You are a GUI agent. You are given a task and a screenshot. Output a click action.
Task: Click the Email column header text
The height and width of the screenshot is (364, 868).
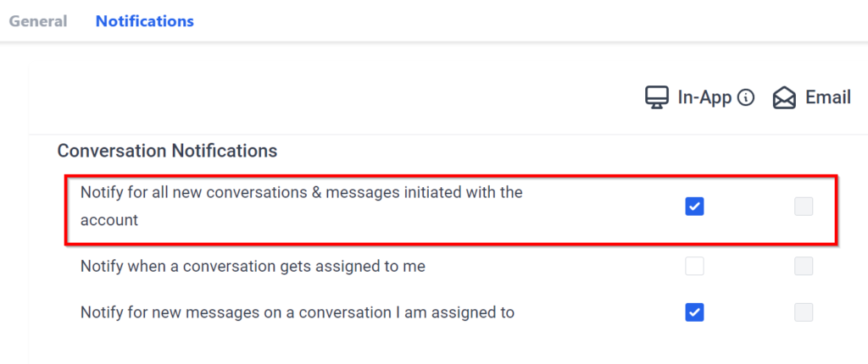tap(828, 98)
